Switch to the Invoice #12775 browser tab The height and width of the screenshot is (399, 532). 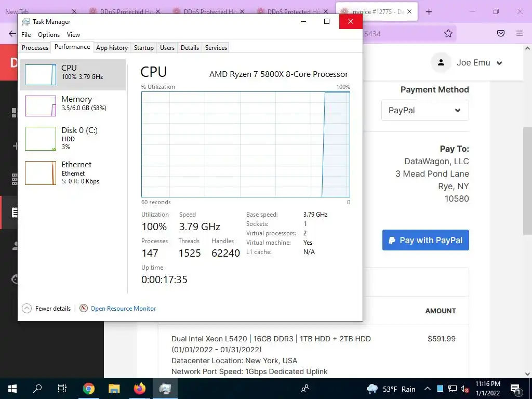[377, 11]
